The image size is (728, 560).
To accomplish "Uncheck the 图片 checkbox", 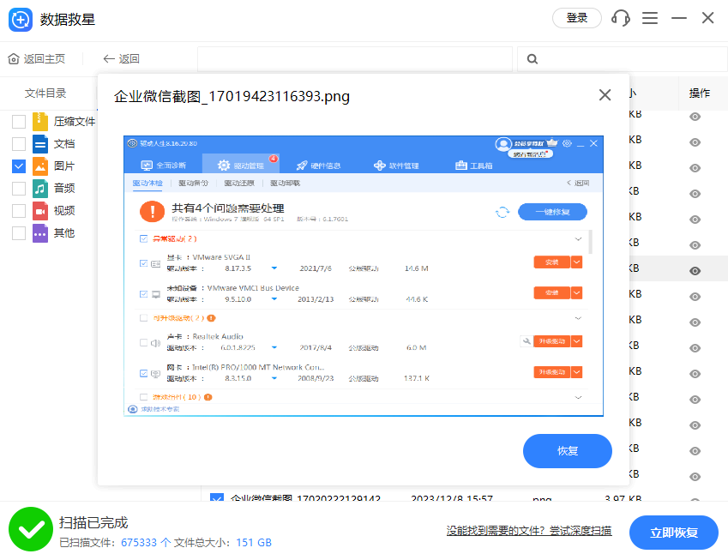I will 19,166.
